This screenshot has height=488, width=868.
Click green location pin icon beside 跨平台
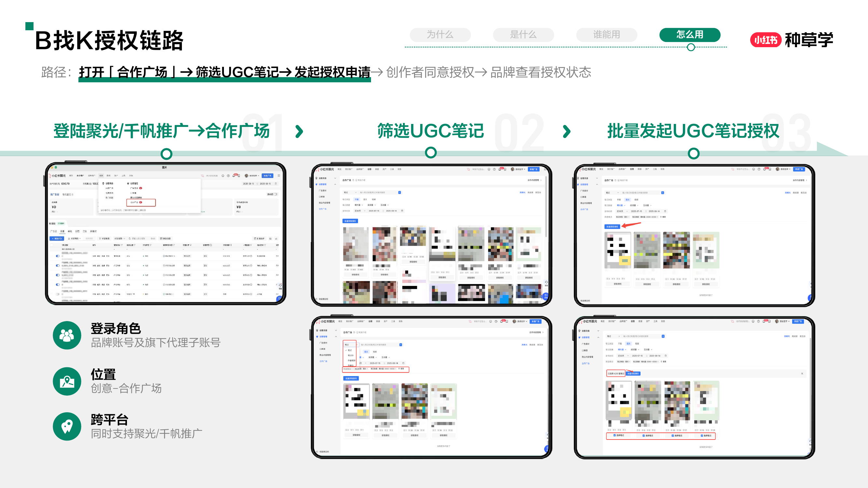67,427
